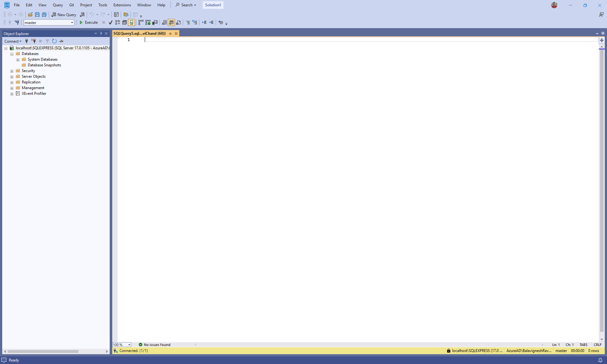Close the Object Explorer panel
This screenshot has height=364, width=607.
[106, 33]
